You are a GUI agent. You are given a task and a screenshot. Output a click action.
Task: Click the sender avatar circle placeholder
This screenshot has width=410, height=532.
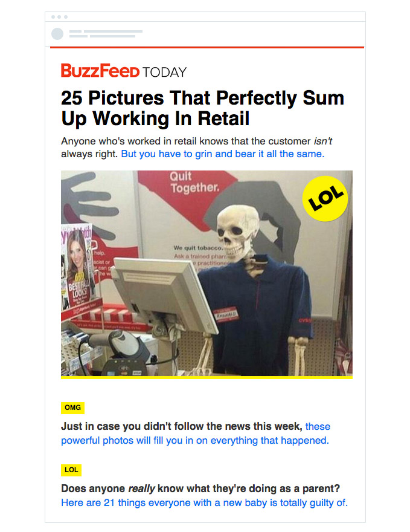pyautogui.click(x=57, y=34)
